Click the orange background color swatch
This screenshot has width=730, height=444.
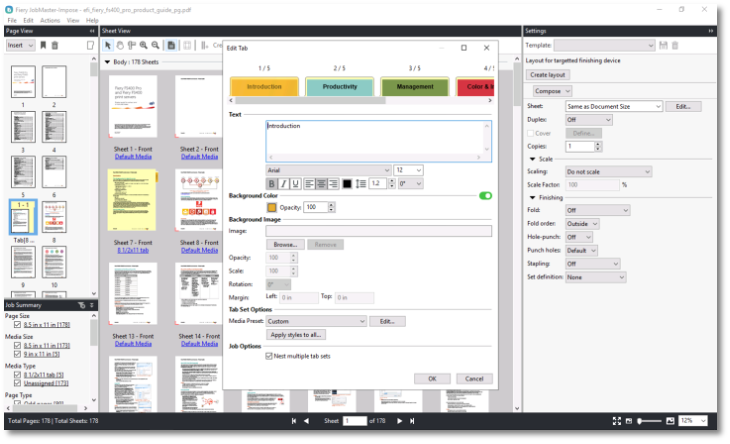coord(272,207)
